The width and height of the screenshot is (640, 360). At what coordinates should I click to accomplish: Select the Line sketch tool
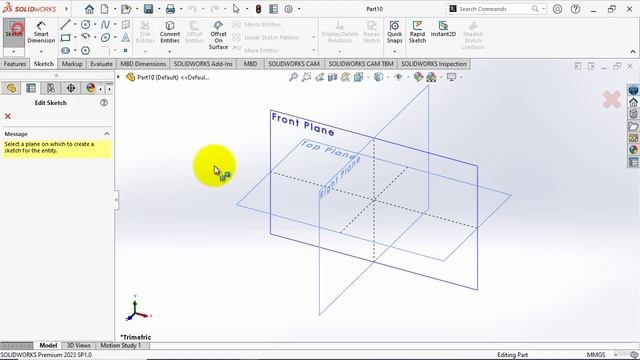click(65, 24)
